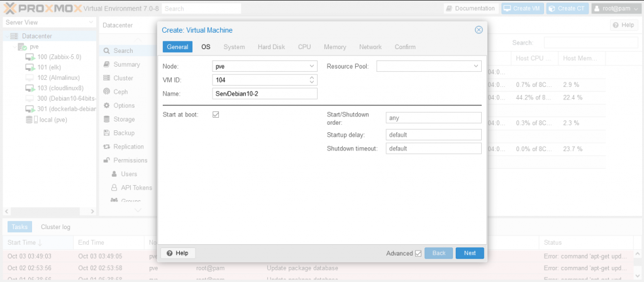This screenshot has height=282, width=644.
Task: Open the Node dropdown
Action: coord(312,66)
